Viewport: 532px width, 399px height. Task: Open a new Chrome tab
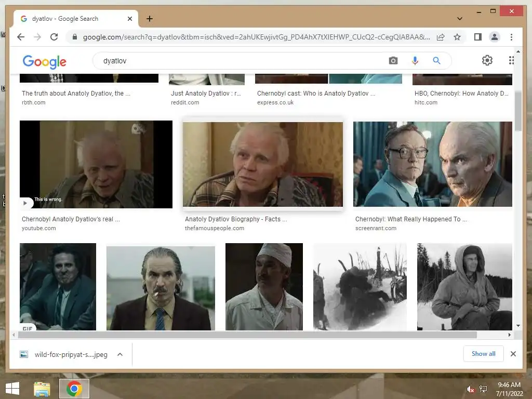pyautogui.click(x=149, y=19)
